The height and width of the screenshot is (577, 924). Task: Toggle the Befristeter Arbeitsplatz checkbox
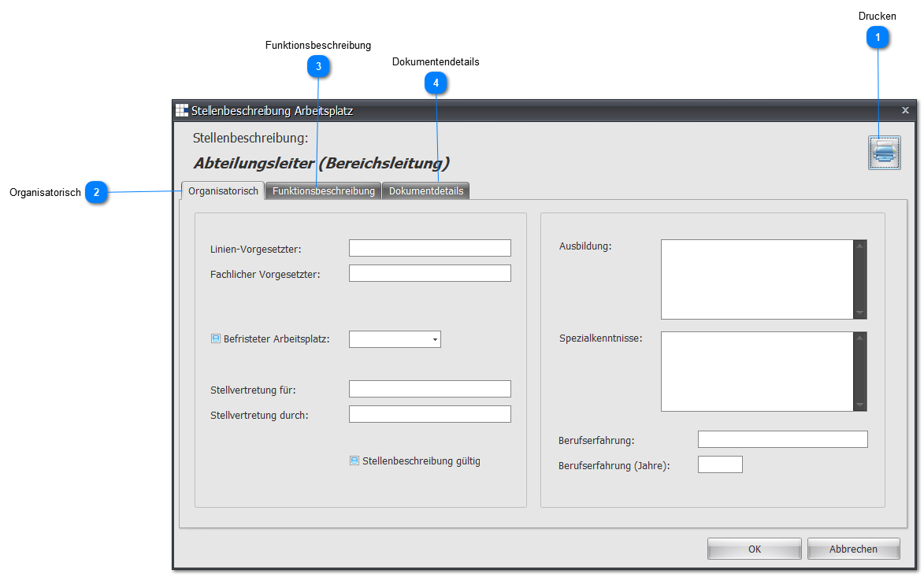[216, 338]
